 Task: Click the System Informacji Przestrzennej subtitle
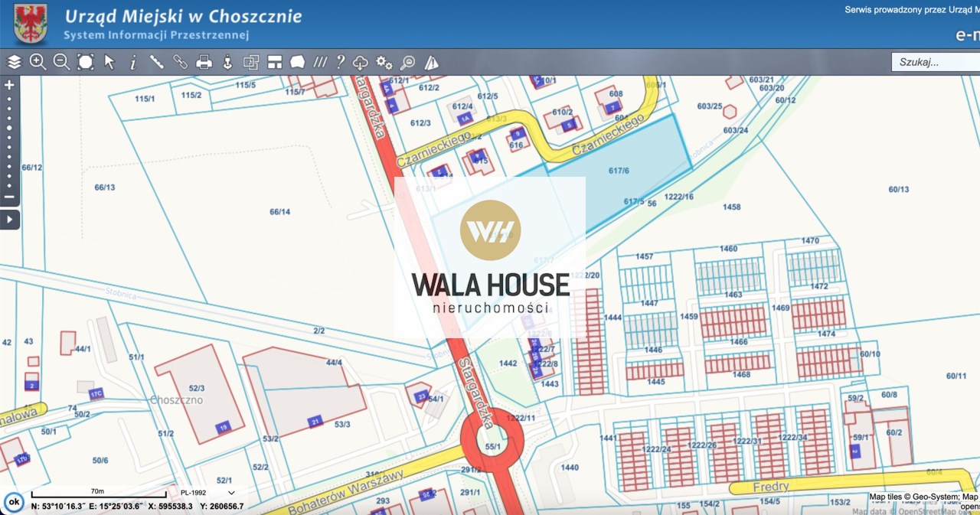tap(156, 35)
